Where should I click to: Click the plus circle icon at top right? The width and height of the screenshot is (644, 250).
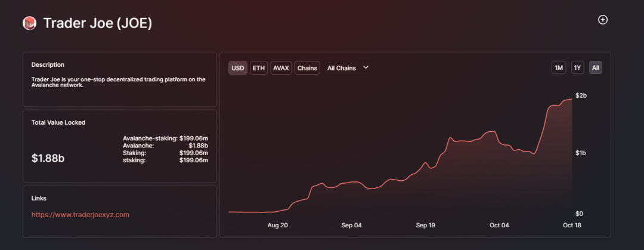(602, 20)
